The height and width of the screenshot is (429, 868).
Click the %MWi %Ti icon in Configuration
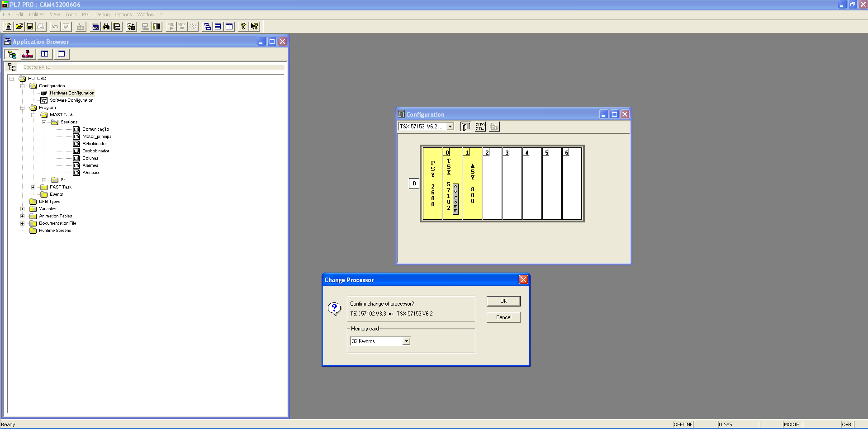(480, 127)
